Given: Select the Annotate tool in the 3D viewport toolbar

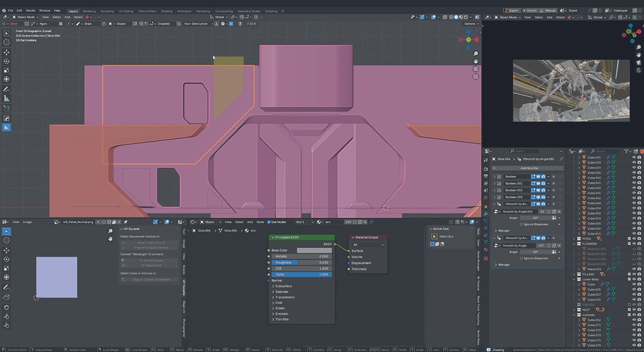Looking at the screenshot, I should click(6, 89).
